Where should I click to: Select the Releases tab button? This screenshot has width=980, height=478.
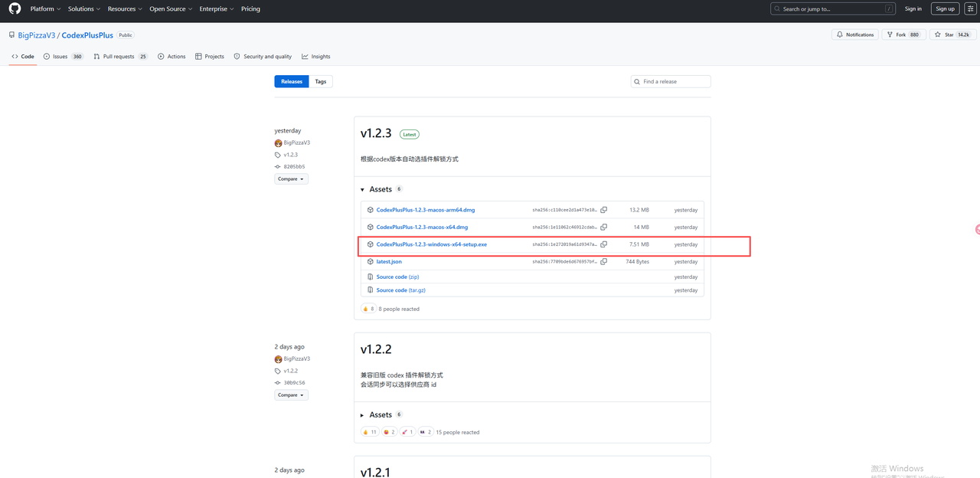pyautogui.click(x=292, y=81)
